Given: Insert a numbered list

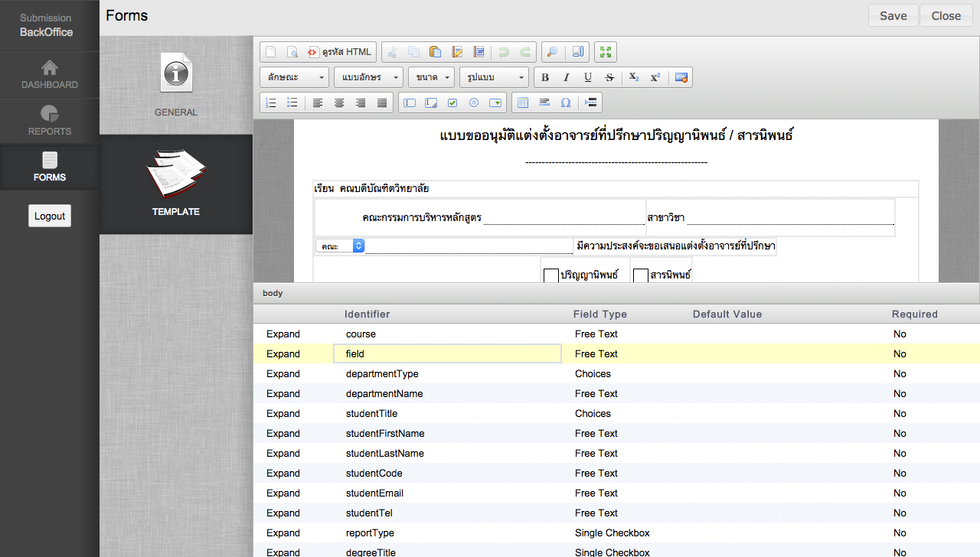Looking at the screenshot, I should pyautogui.click(x=270, y=103).
